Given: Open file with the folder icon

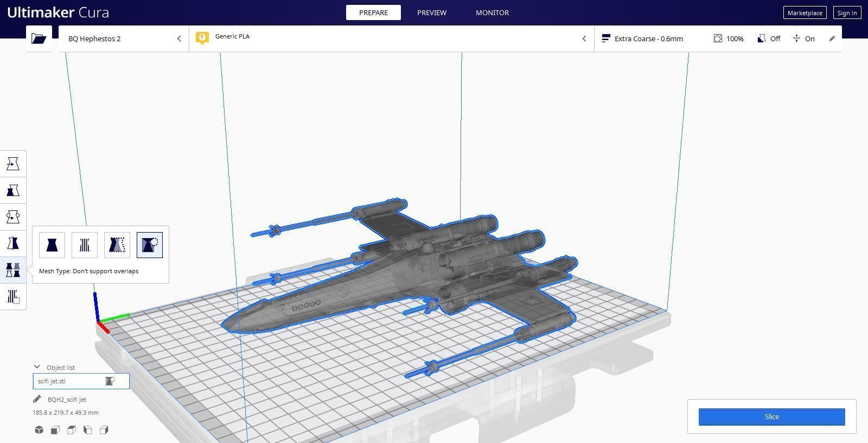Looking at the screenshot, I should [x=39, y=38].
